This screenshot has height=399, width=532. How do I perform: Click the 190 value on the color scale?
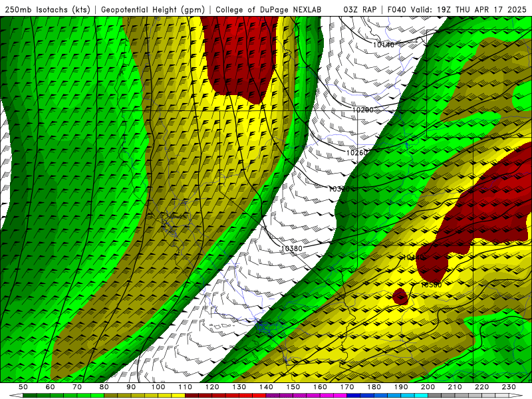click(x=401, y=387)
